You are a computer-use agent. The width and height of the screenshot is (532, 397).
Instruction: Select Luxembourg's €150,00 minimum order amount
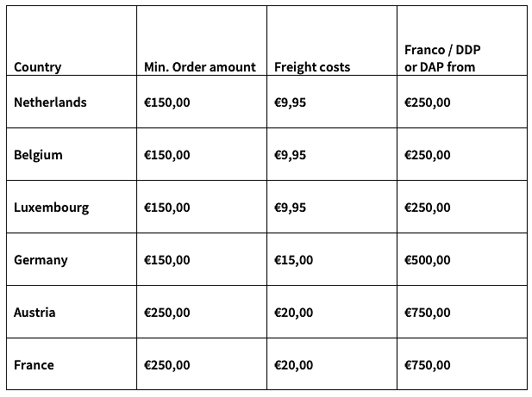(166, 208)
